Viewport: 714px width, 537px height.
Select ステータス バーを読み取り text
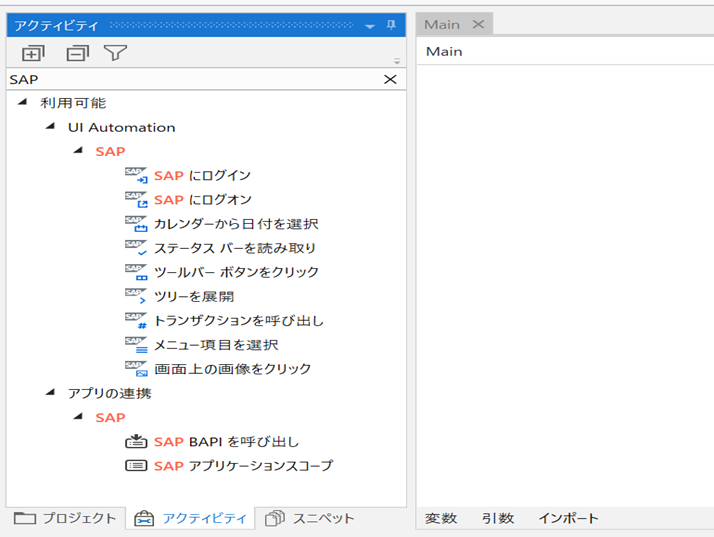pyautogui.click(x=235, y=248)
